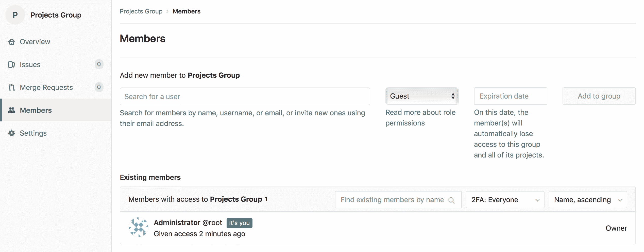Click the Add to group button
The image size is (644, 252).
pyautogui.click(x=599, y=96)
